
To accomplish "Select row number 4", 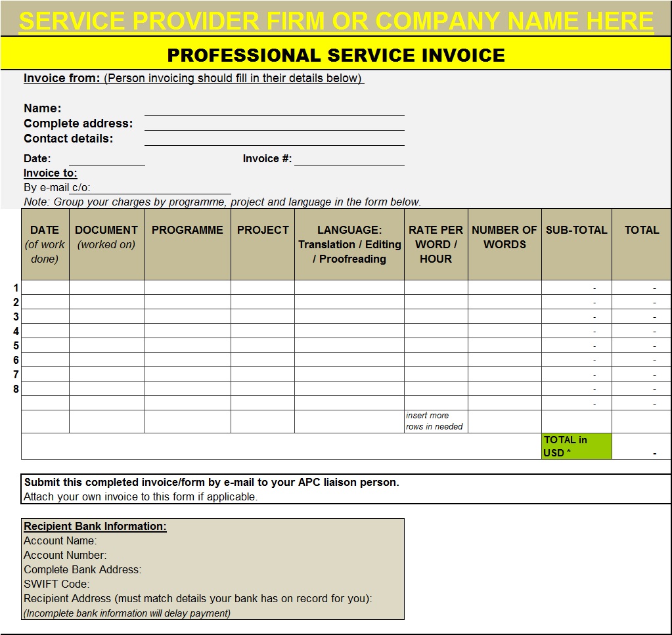I will [x=16, y=331].
